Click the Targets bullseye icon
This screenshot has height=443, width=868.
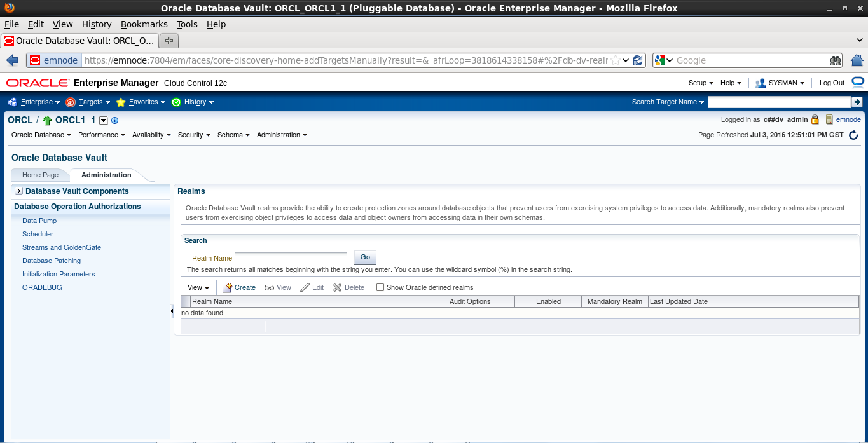[x=71, y=102]
